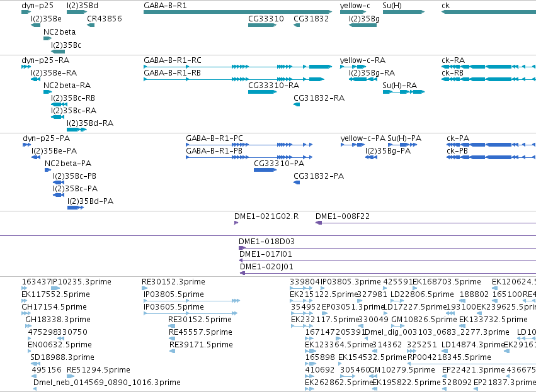
Task: Click the 'CG33310' gene label
Action: pos(266,18)
